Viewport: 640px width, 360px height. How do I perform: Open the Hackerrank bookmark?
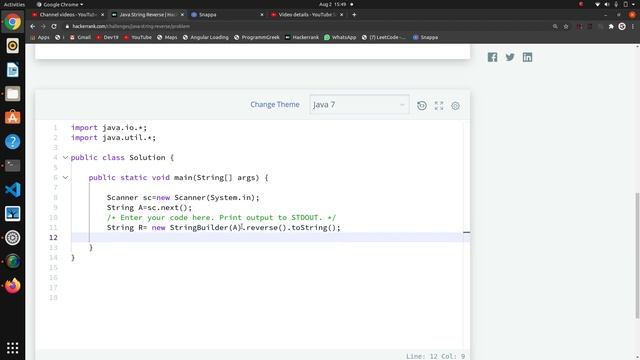[302, 37]
